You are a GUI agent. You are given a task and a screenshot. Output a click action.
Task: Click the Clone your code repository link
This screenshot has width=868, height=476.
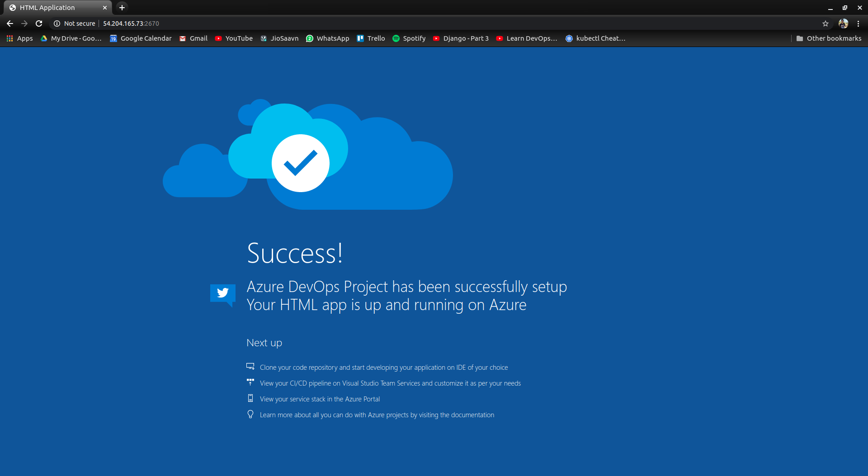click(x=384, y=368)
